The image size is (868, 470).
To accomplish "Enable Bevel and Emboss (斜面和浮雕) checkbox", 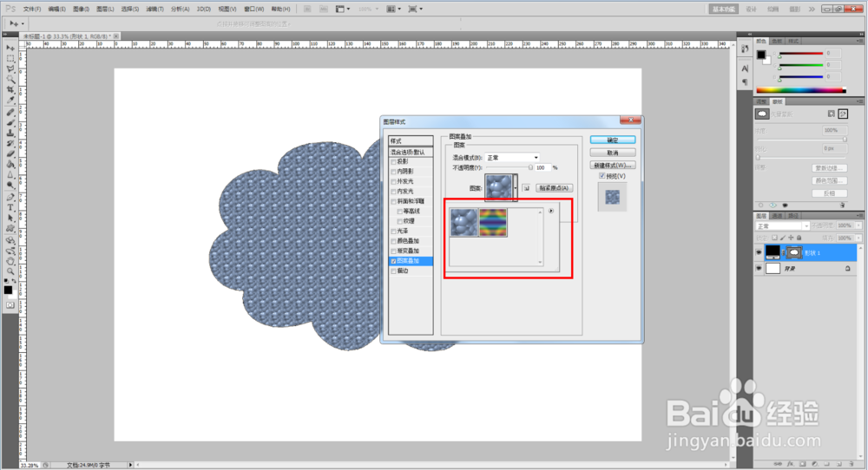I will click(x=393, y=201).
